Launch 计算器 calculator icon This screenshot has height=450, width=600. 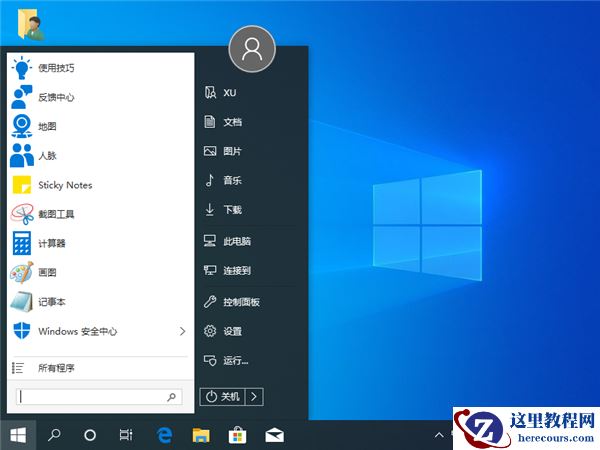click(x=22, y=243)
